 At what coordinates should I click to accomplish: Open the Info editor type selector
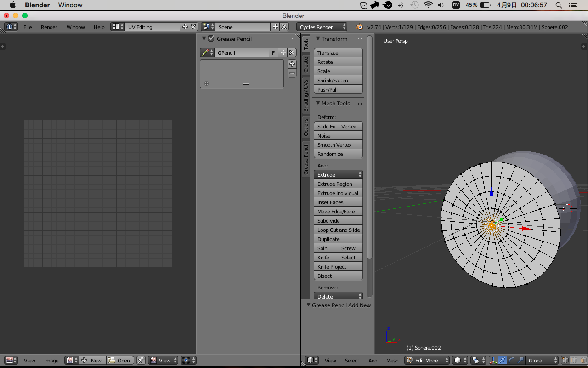click(x=11, y=27)
